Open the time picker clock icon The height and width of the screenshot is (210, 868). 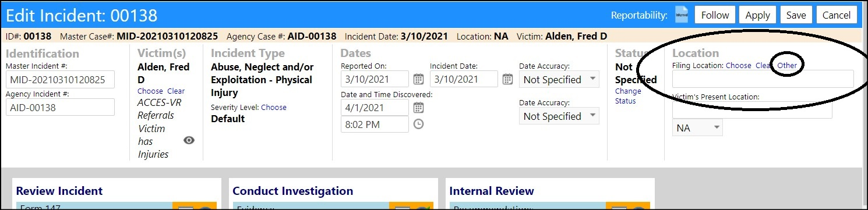pos(418,124)
